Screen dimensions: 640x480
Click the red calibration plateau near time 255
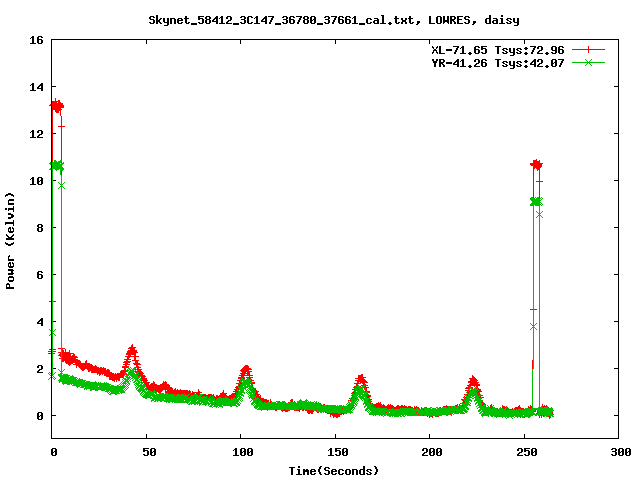tap(536, 164)
